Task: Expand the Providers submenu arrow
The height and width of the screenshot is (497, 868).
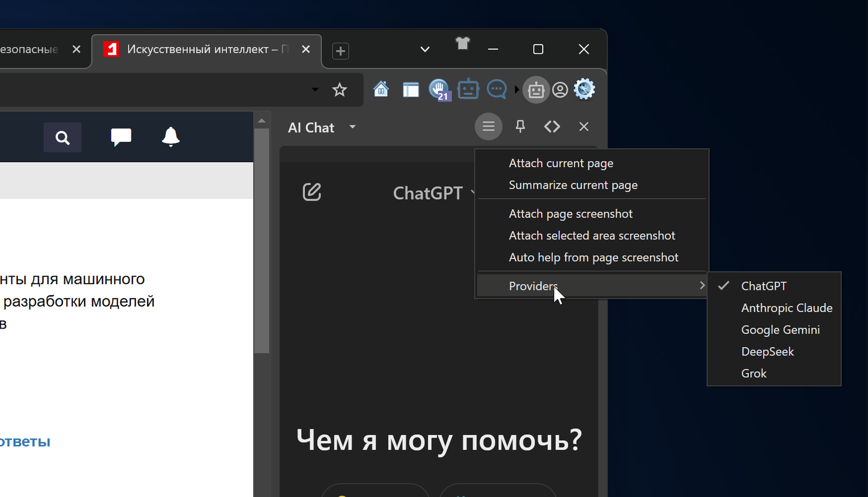Action: tap(702, 285)
